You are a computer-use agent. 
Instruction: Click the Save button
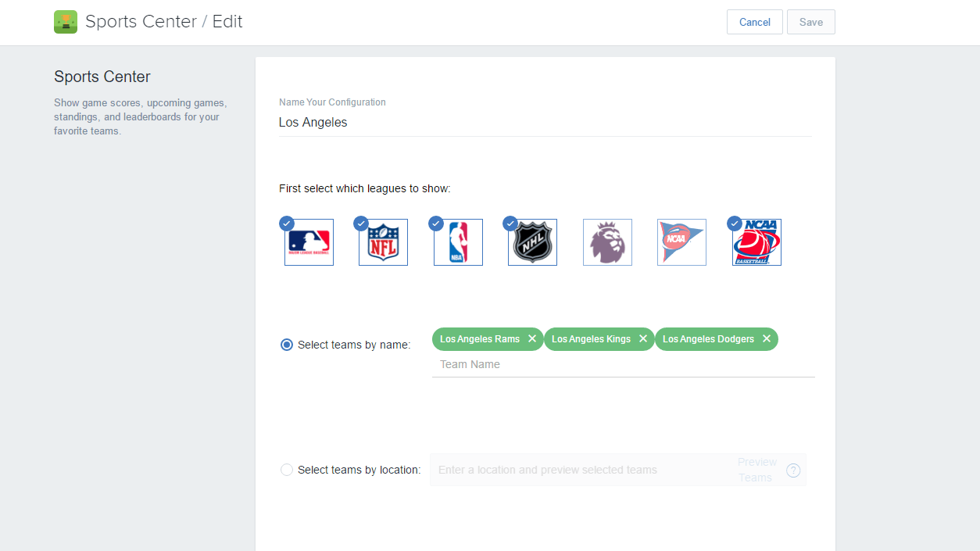click(x=811, y=22)
